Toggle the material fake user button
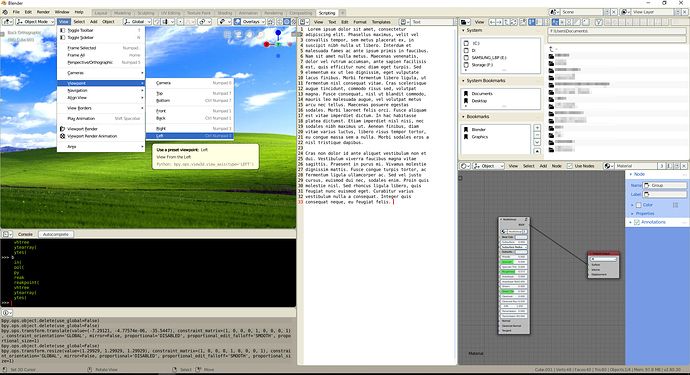690x375 pixels. 669,166
